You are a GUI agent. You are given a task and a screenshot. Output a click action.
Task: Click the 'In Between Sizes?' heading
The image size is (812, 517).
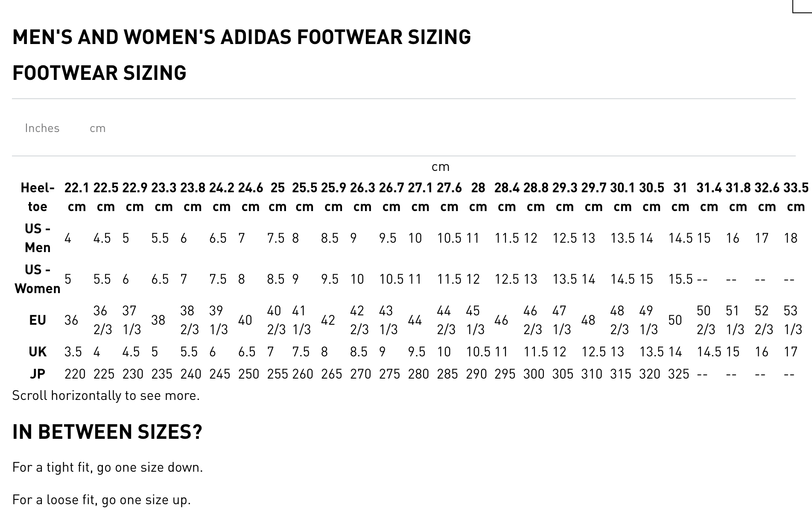[x=107, y=432]
